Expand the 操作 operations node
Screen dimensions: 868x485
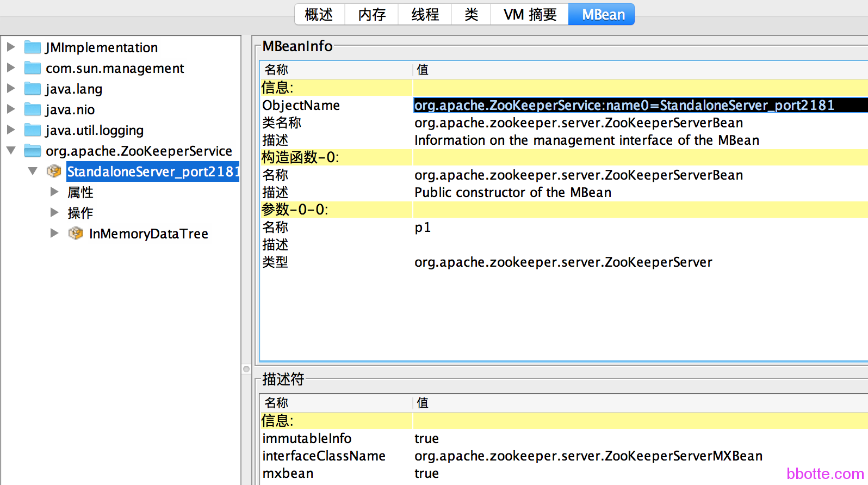[x=54, y=212]
